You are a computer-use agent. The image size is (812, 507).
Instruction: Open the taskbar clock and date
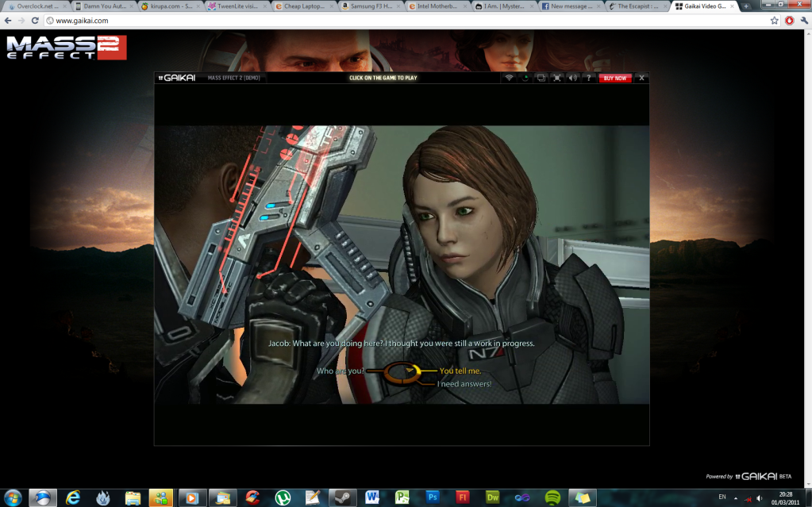click(786, 498)
